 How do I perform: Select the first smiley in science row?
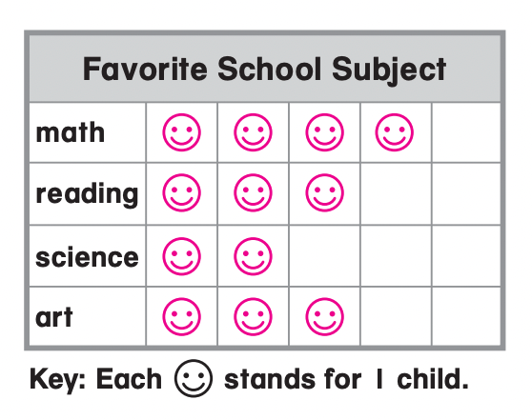[181, 256]
